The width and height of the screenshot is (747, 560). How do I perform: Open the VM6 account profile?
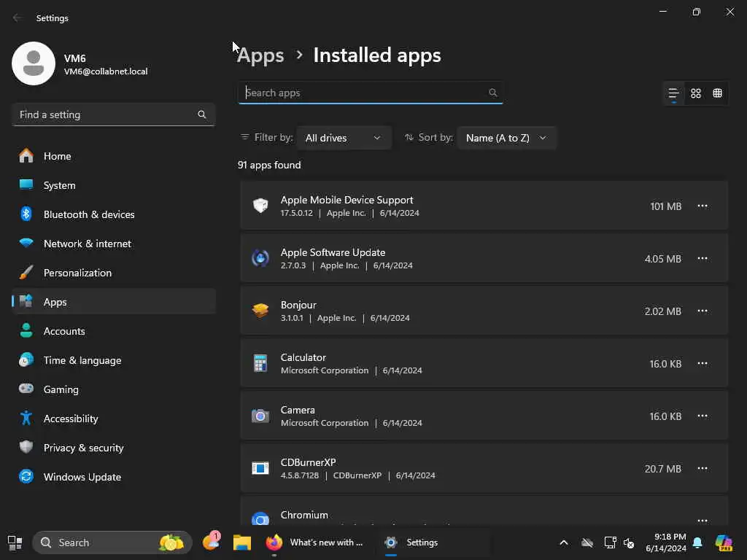coord(80,64)
